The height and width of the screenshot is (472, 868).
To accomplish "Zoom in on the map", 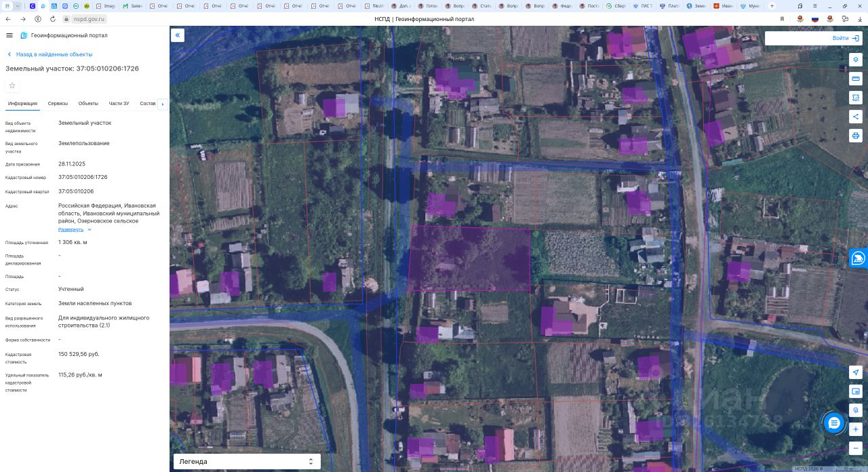I will (856, 429).
